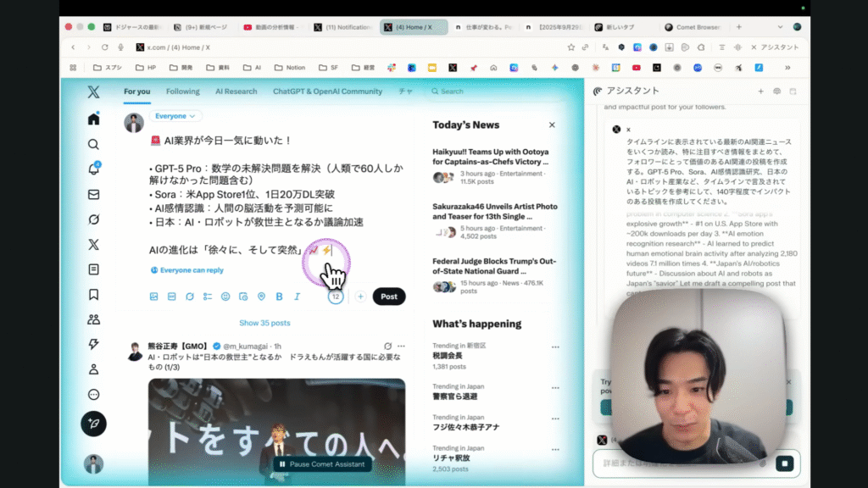Open the Grok icon in sidebar
Screen dimensions: 868x488
click(93, 219)
